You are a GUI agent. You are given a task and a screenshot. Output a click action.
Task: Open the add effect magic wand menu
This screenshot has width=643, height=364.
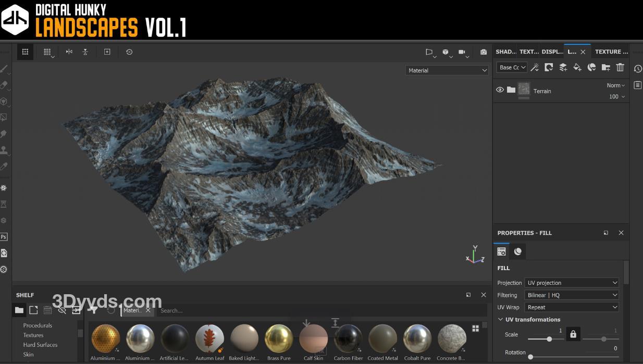click(x=535, y=67)
